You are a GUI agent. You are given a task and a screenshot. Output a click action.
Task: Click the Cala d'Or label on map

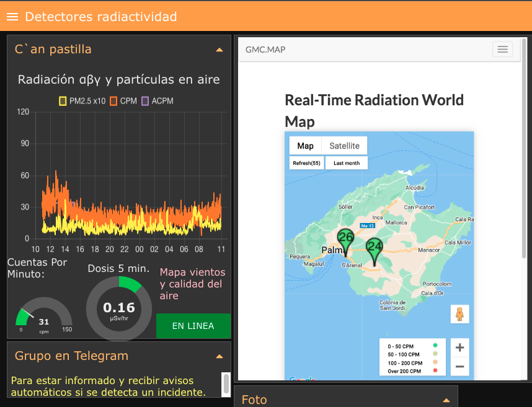[x=432, y=293]
